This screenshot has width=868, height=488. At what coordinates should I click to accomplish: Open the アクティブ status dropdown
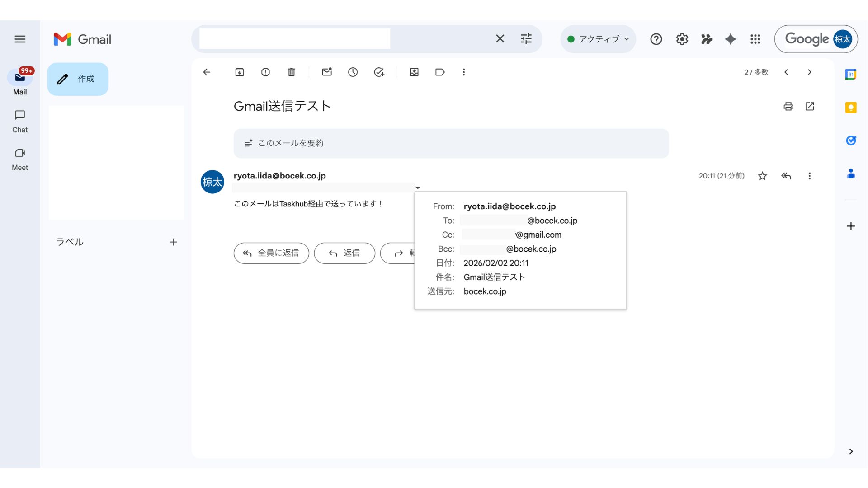(x=598, y=39)
